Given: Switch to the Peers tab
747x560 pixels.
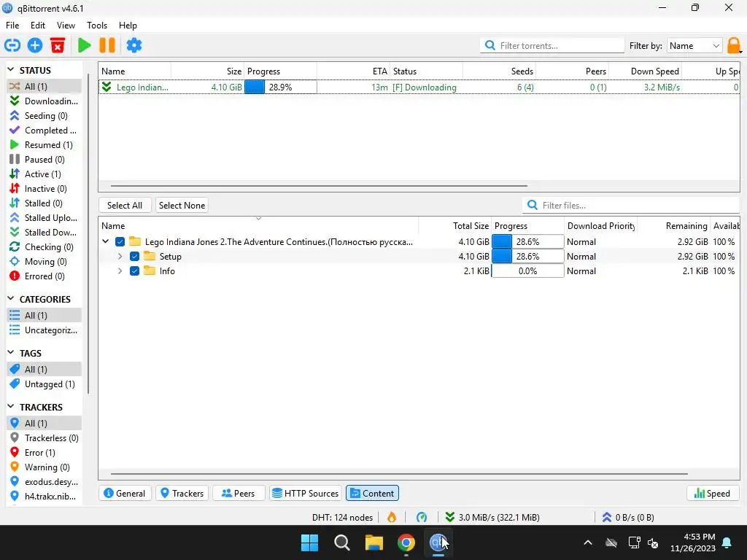Looking at the screenshot, I should [239, 494].
